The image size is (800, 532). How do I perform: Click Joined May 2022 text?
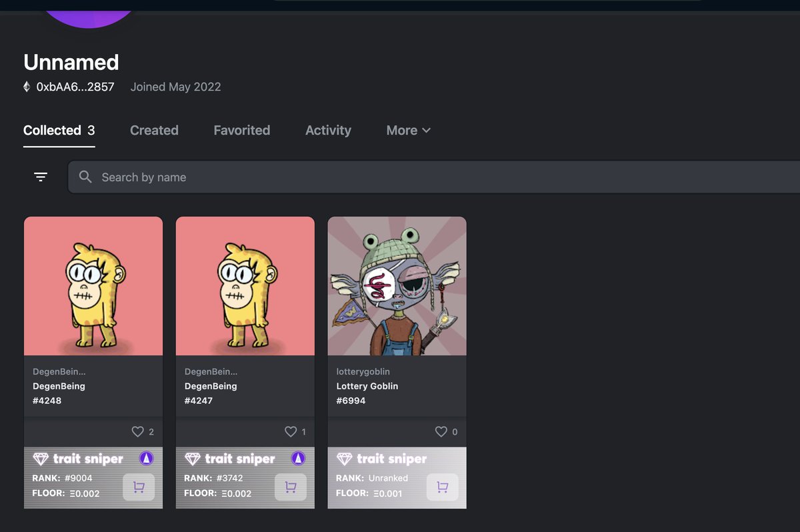[176, 87]
